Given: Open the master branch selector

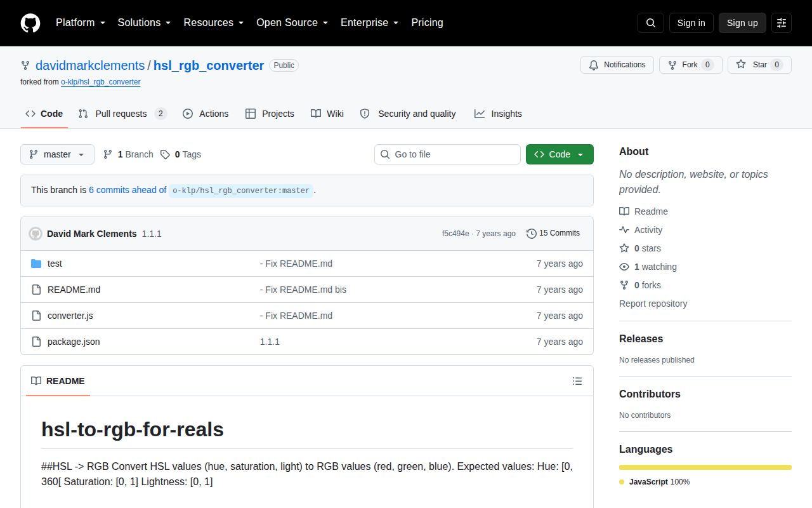Looking at the screenshot, I should [57, 154].
